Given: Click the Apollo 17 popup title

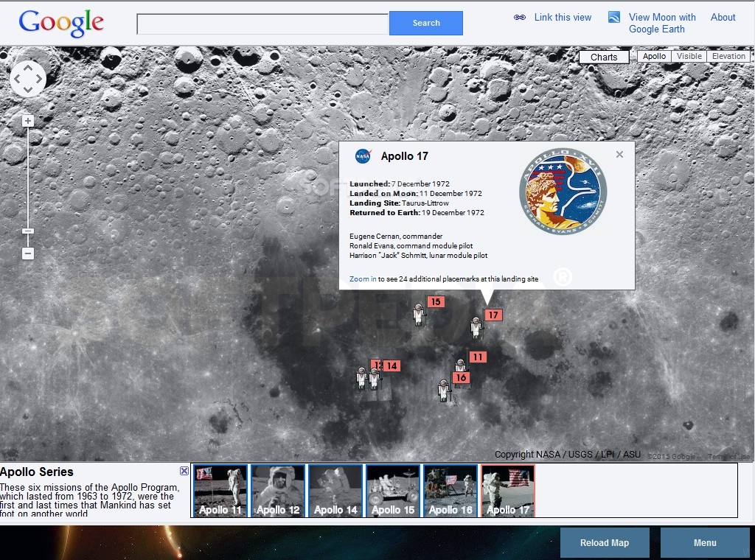Looking at the screenshot, I should [405, 156].
